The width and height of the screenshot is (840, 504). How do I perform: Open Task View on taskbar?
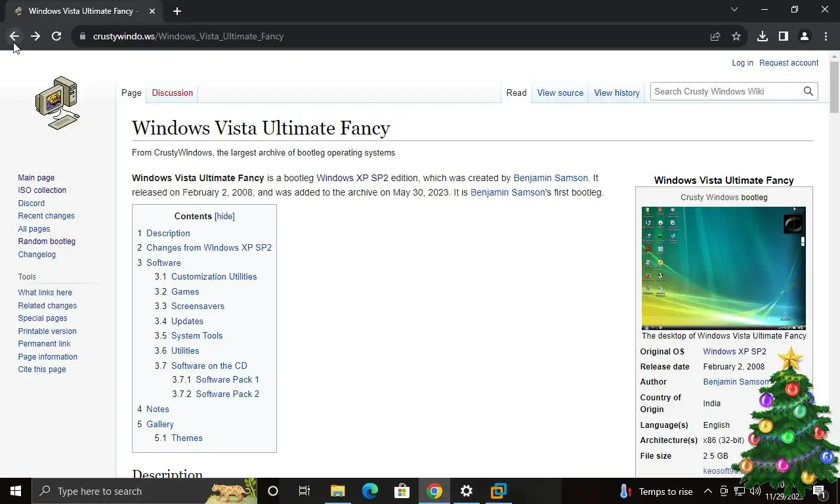(304, 491)
